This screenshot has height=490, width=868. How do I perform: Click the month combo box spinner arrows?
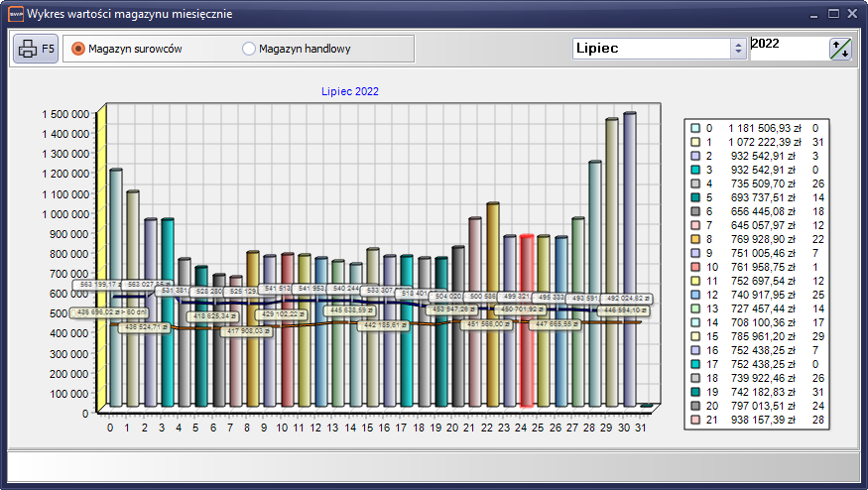(738, 49)
